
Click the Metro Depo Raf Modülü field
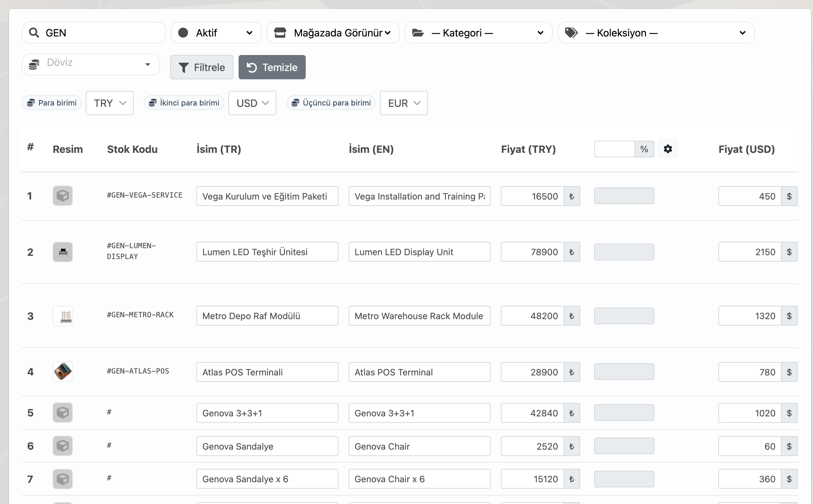267,316
